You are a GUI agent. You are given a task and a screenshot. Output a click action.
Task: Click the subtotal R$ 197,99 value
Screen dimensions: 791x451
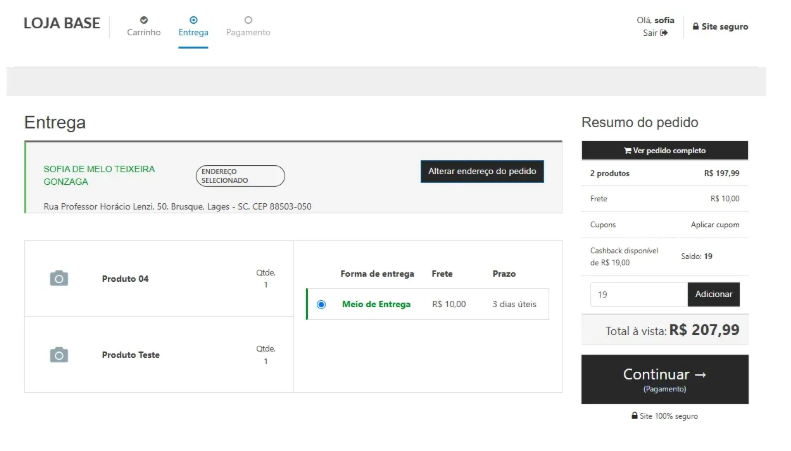click(x=721, y=173)
